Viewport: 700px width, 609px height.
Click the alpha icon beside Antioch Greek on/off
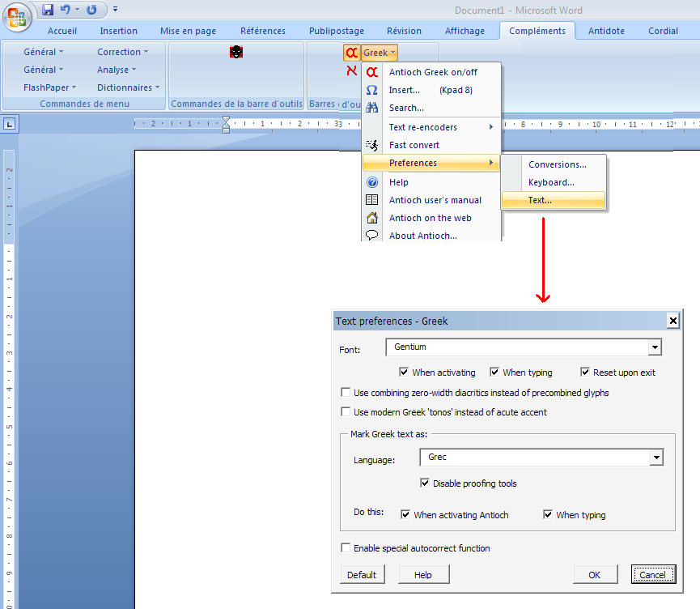pyautogui.click(x=372, y=72)
